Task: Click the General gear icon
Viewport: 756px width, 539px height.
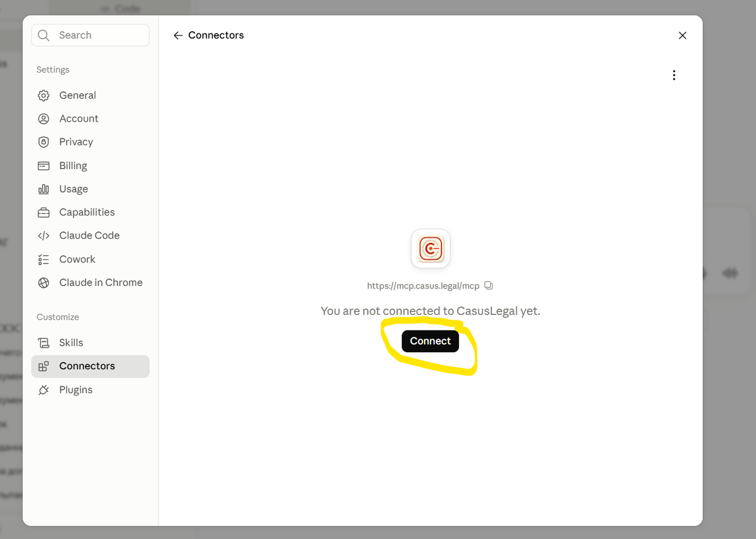Action: click(44, 96)
